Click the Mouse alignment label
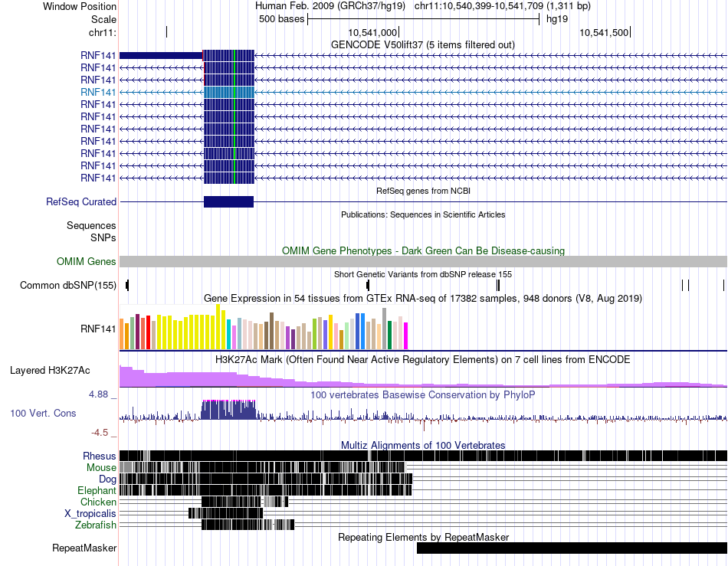 pyautogui.click(x=101, y=468)
